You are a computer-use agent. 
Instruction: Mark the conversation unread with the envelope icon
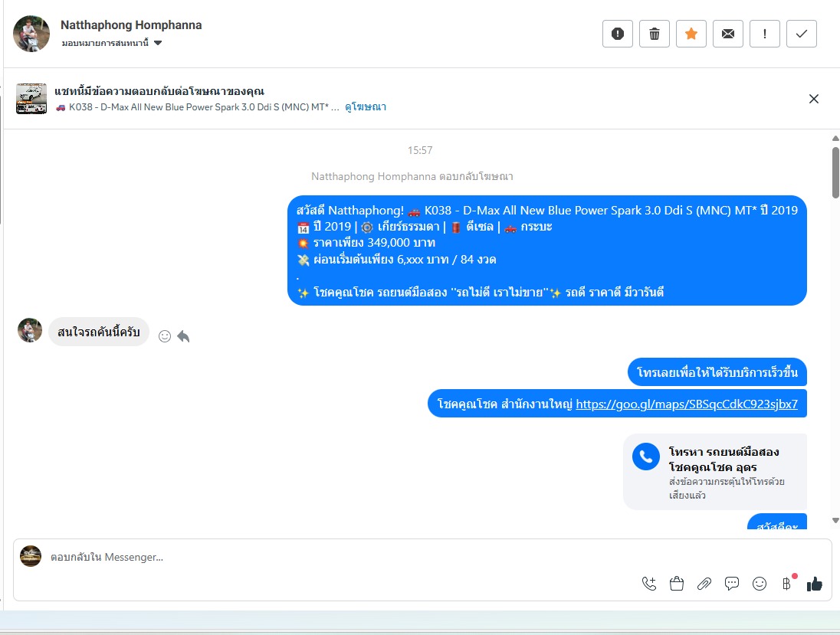click(x=727, y=34)
